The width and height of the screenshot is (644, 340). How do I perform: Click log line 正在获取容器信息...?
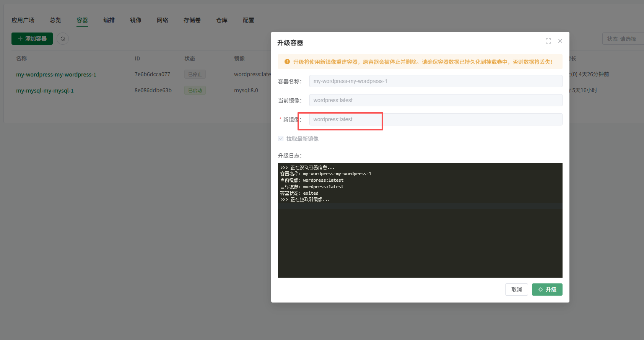click(307, 168)
